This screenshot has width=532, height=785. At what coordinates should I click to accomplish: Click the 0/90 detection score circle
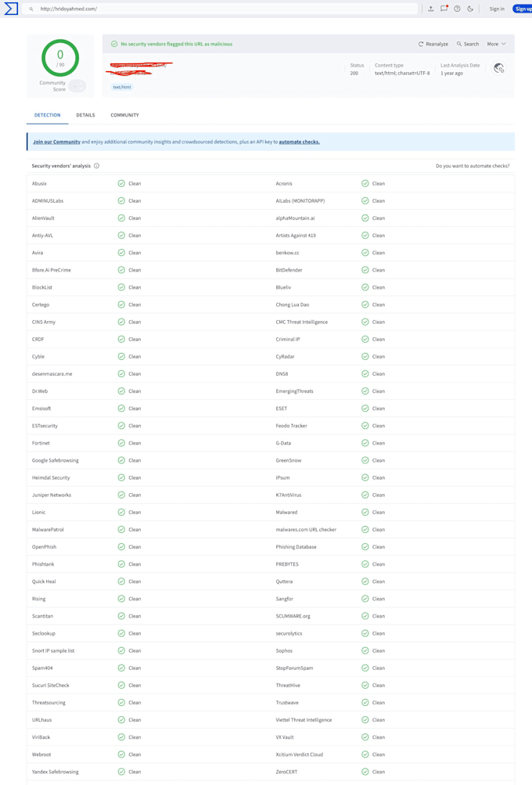click(60, 58)
